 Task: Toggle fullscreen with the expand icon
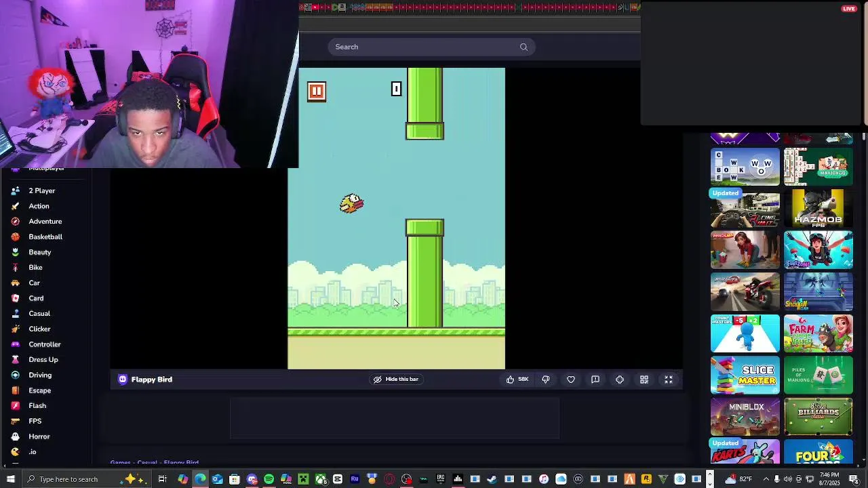coord(669,380)
